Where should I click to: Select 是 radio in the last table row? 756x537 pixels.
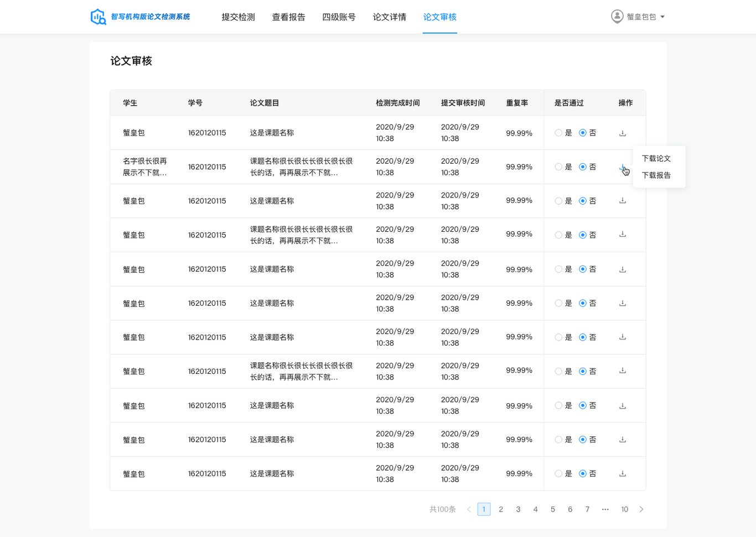558,473
